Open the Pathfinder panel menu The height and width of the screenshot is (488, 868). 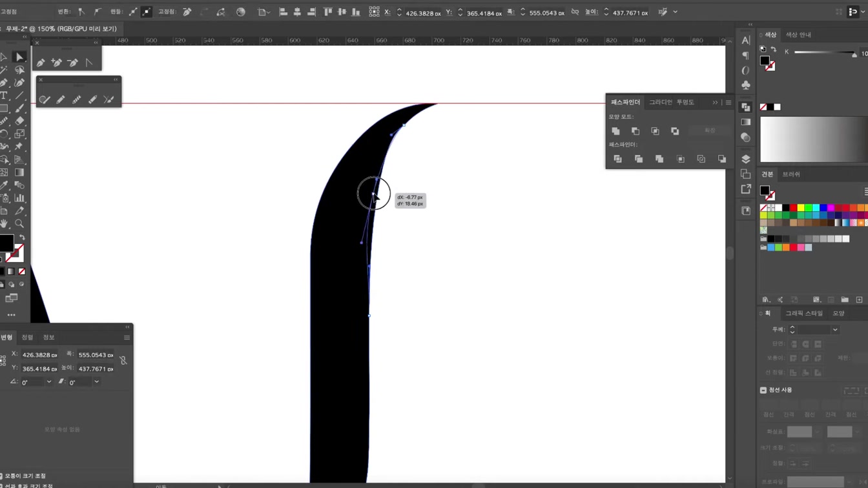tap(728, 102)
